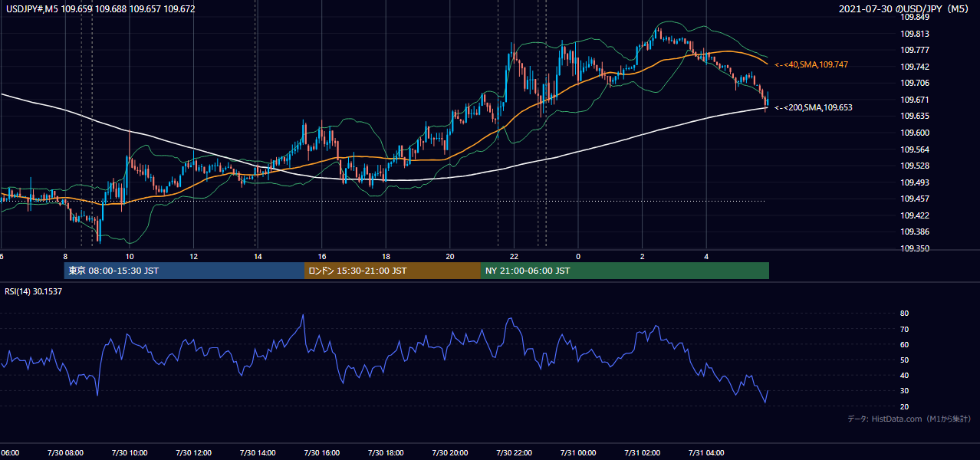Click the データ: HistData.com source credit
980x460 pixels.
pyautogui.click(x=909, y=419)
